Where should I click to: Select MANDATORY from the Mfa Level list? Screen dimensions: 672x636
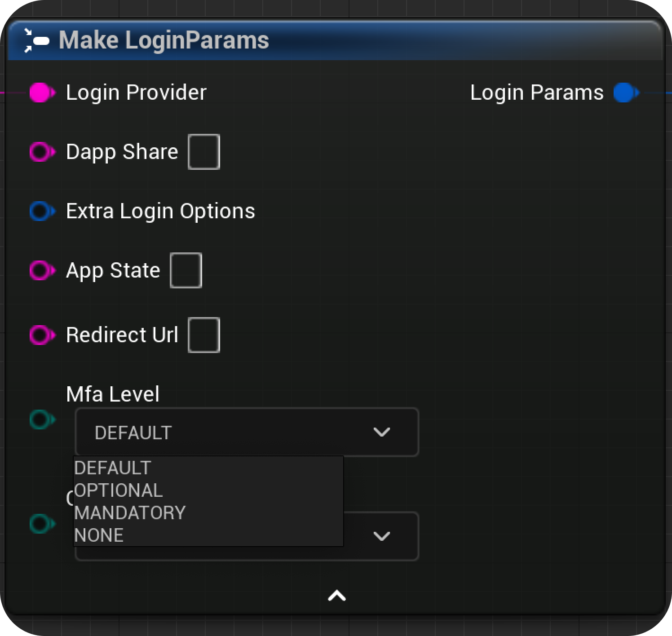click(129, 512)
